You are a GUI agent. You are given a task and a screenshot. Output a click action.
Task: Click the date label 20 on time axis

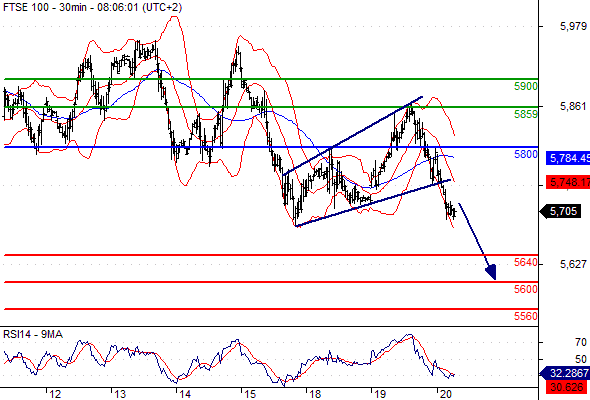coord(446,394)
